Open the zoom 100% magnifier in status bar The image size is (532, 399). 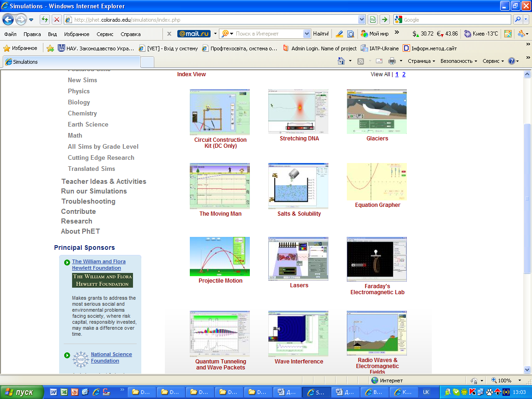pos(494,381)
